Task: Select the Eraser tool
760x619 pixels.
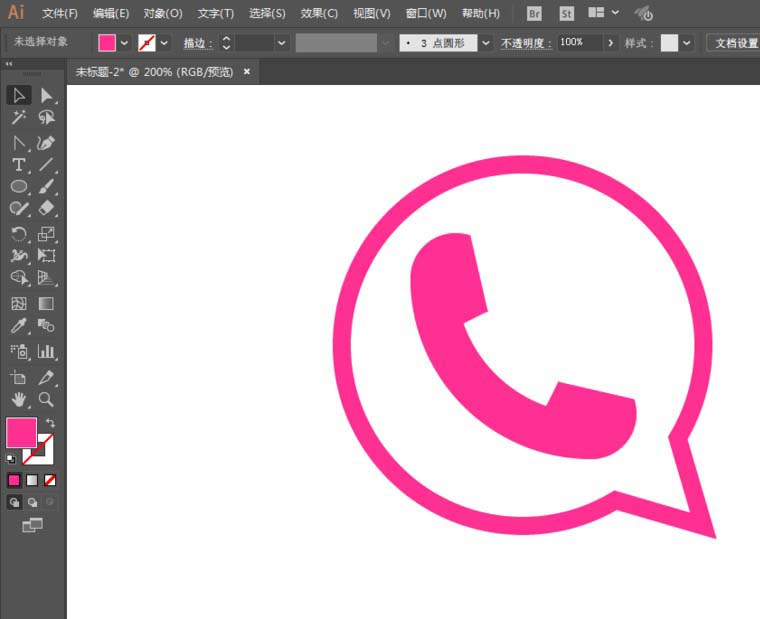Action: coord(46,208)
